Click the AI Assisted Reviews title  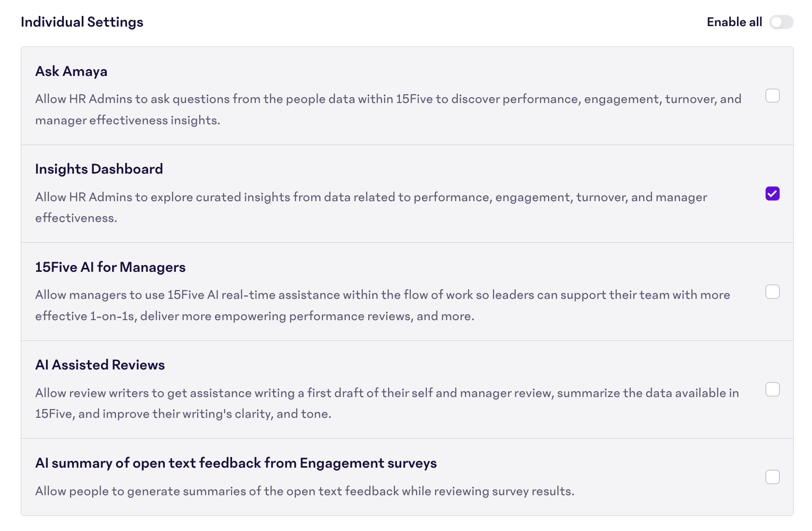[x=100, y=365]
